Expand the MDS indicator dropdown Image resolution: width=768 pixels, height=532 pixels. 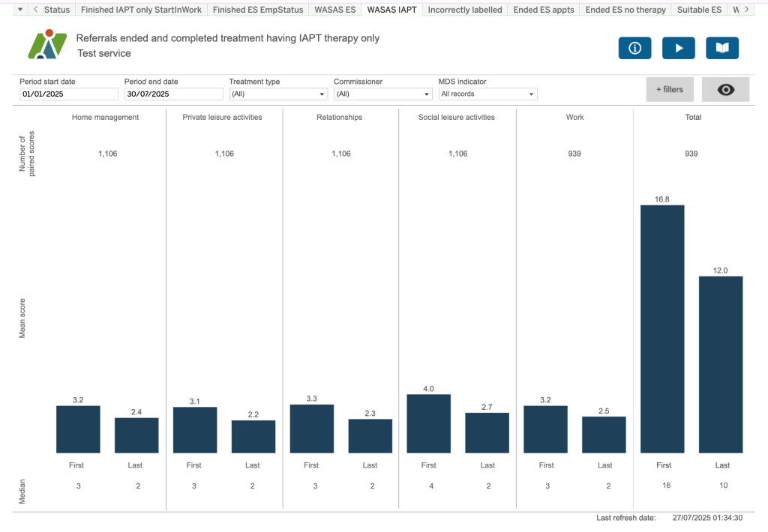click(487, 94)
